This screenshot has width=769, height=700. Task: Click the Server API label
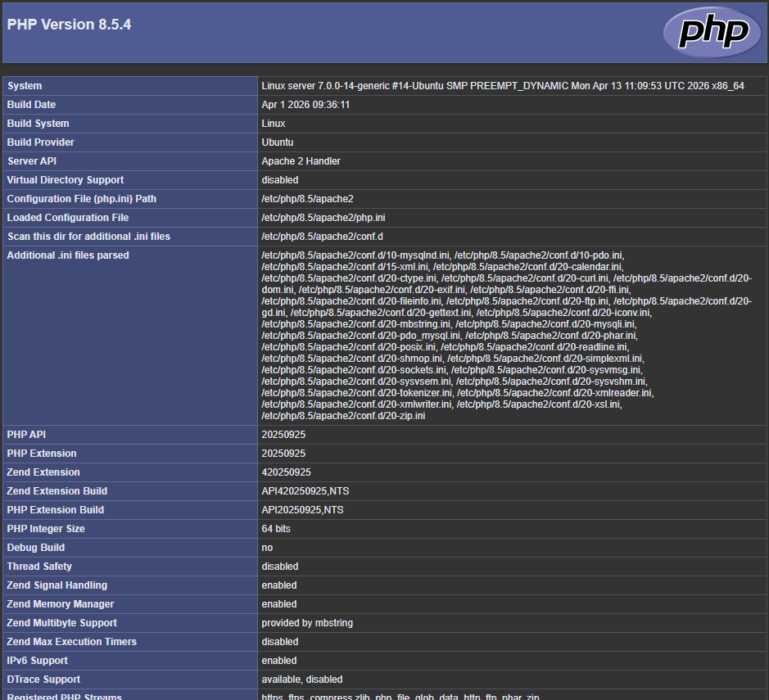pos(32,160)
